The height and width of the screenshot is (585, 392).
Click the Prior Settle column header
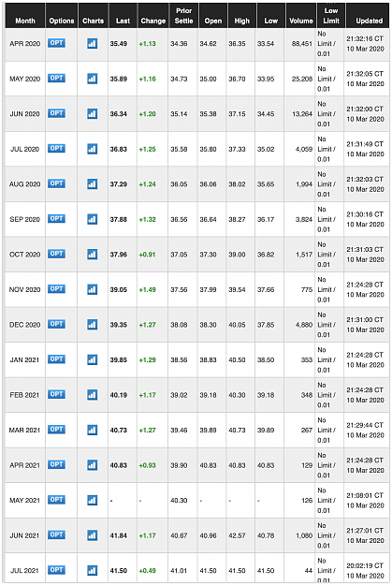pyautogui.click(x=183, y=16)
